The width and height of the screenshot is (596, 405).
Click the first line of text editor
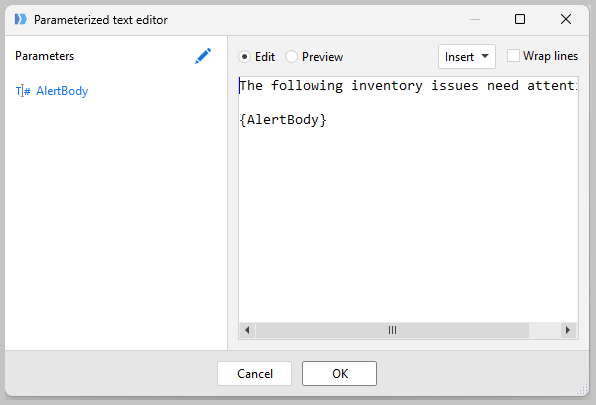tap(408, 86)
